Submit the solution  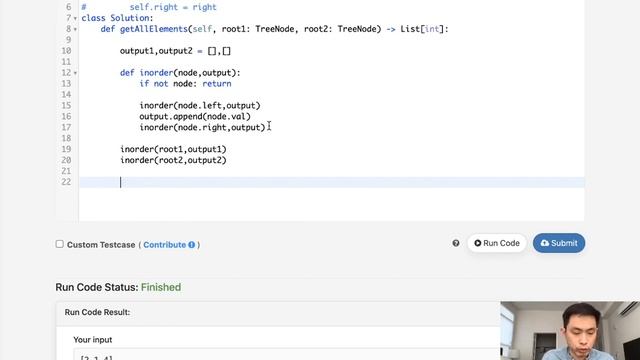coord(559,243)
